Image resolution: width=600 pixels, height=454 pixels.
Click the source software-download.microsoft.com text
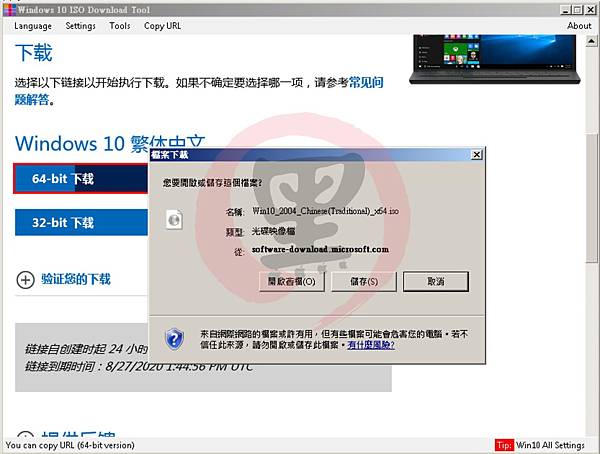320,249
